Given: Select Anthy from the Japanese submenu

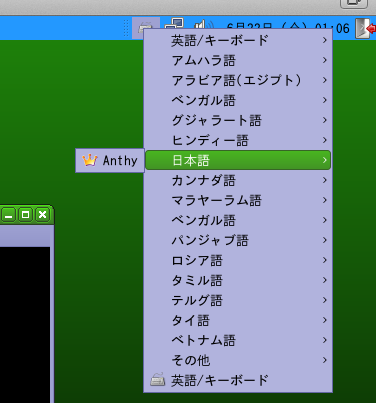Looking at the screenshot, I should [x=110, y=160].
